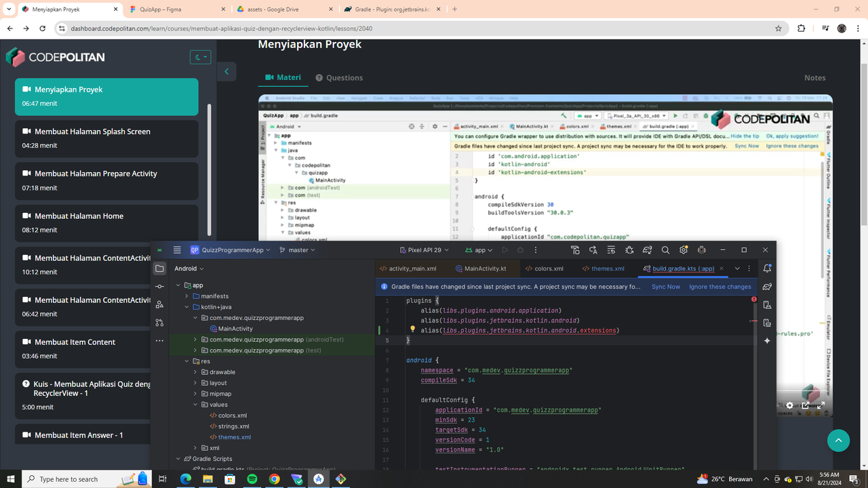Collapse the course sidebar with arrow button
This screenshot has height=488, width=868.
(x=226, y=71)
